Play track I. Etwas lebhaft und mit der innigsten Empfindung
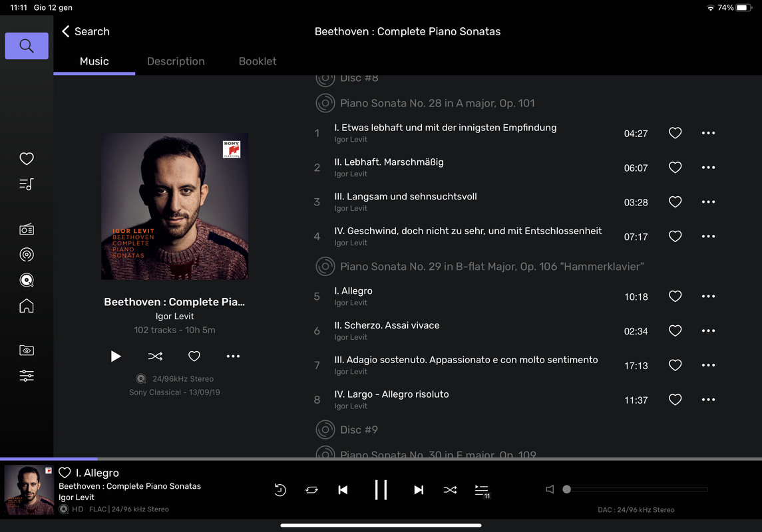This screenshot has height=532, width=762. (445, 128)
